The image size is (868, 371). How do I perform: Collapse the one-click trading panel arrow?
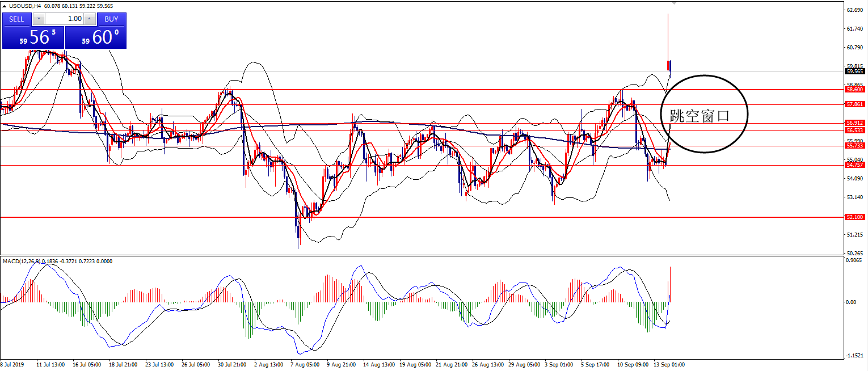click(5, 6)
